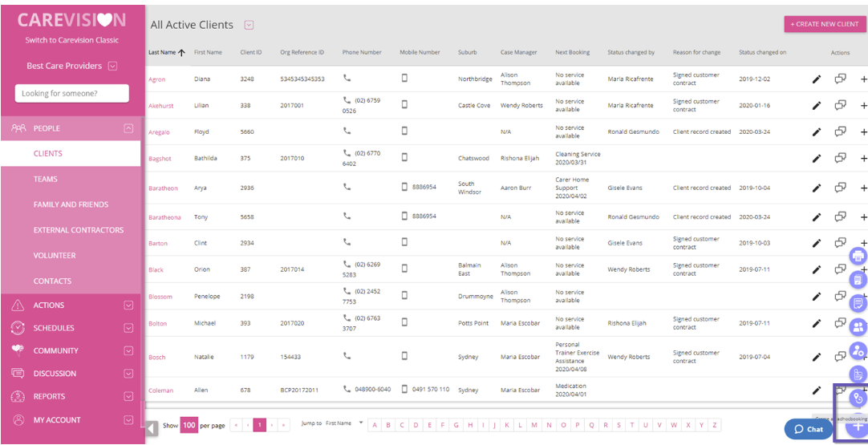The height and width of the screenshot is (445, 868).
Task: Open Best Care Providers organisation dropdown
Action: coord(113,66)
